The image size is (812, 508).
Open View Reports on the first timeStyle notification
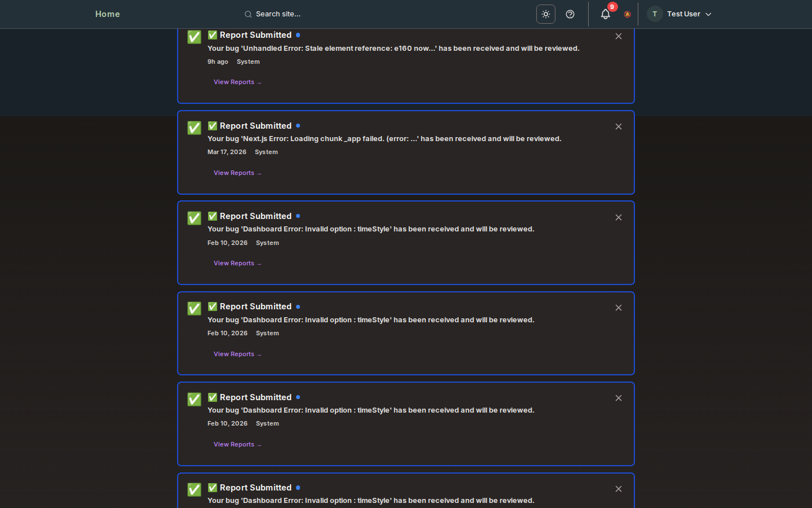coord(237,263)
